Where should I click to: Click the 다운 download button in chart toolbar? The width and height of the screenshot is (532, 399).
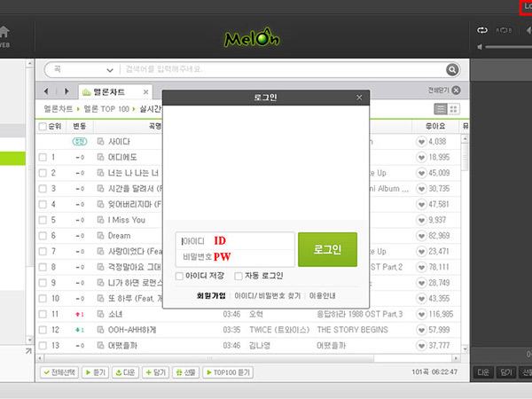click(x=126, y=372)
